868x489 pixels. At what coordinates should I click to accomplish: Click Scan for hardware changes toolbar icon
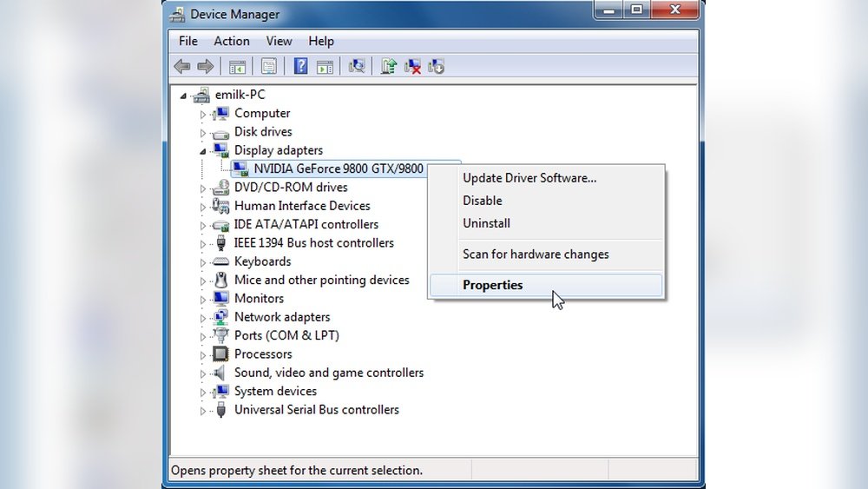pyautogui.click(x=356, y=66)
